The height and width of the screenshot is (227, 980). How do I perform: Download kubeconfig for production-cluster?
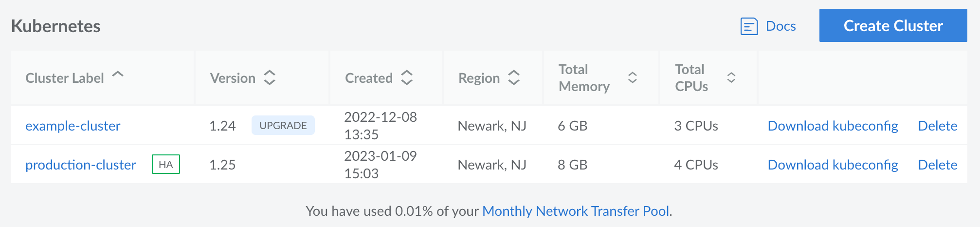(x=833, y=165)
